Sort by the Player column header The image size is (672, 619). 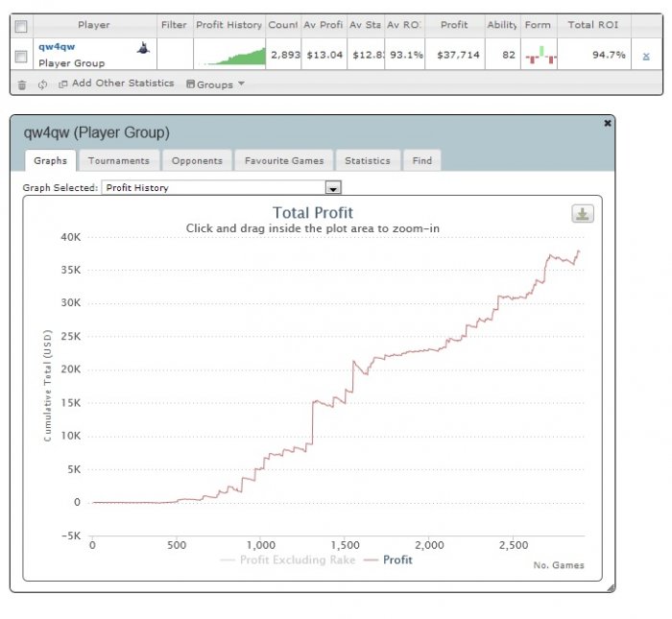[94, 25]
